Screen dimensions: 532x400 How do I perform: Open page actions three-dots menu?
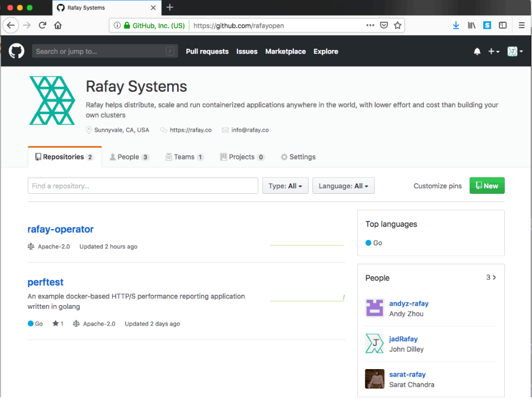[370, 25]
